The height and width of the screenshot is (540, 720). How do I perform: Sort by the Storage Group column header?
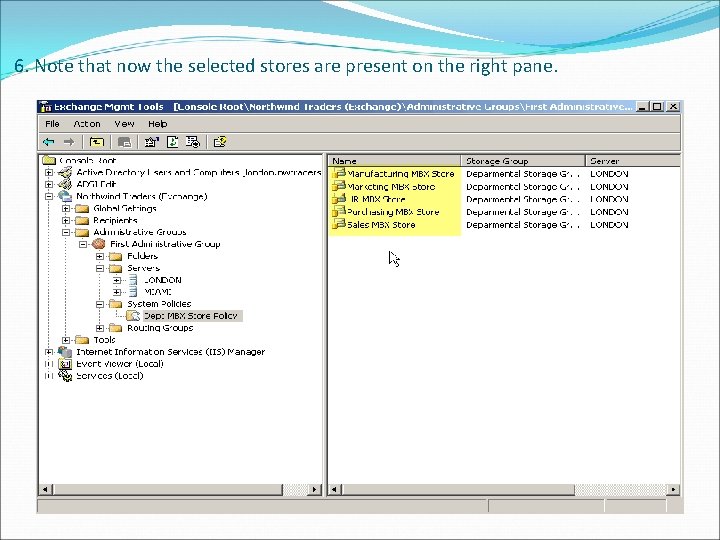click(523, 161)
